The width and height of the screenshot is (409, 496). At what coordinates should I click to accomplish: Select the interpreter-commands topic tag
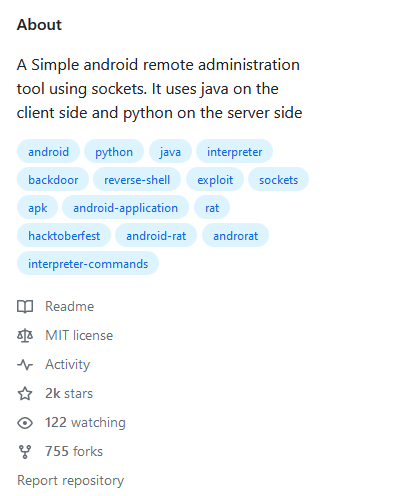88,264
